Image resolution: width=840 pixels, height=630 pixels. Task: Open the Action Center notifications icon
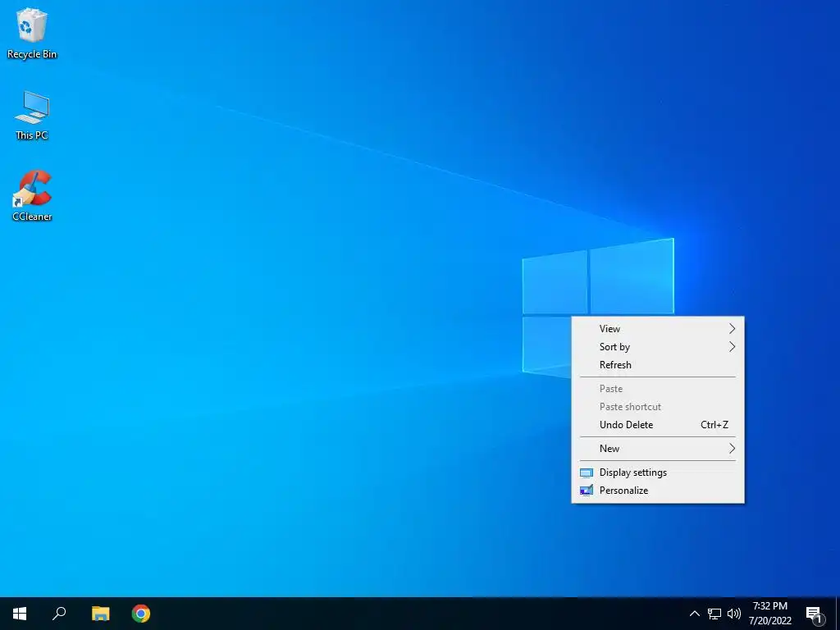pos(815,614)
